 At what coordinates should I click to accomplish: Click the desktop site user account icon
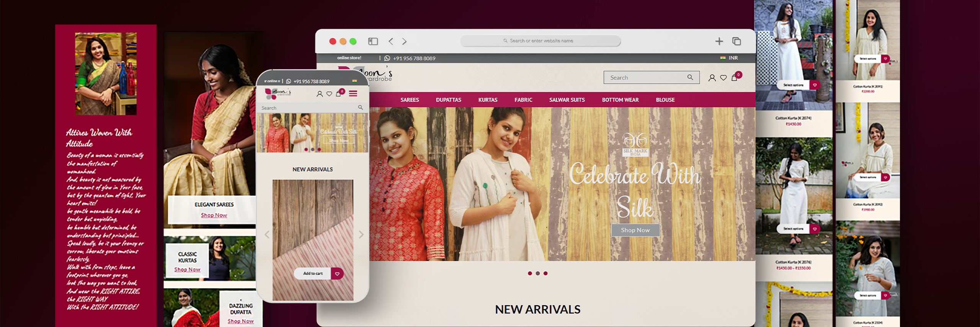[712, 78]
